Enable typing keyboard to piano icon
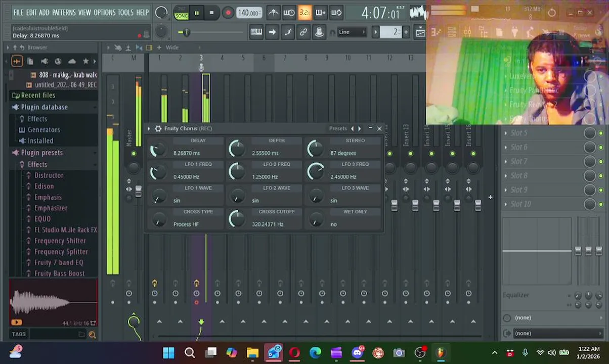609x364 pixels. [256, 32]
